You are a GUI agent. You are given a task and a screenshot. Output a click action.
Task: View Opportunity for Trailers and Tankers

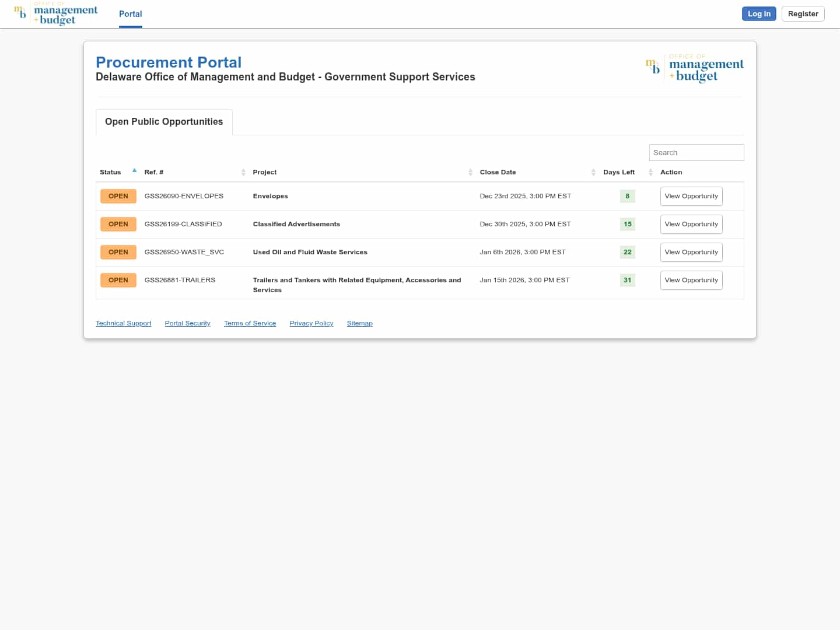click(691, 280)
